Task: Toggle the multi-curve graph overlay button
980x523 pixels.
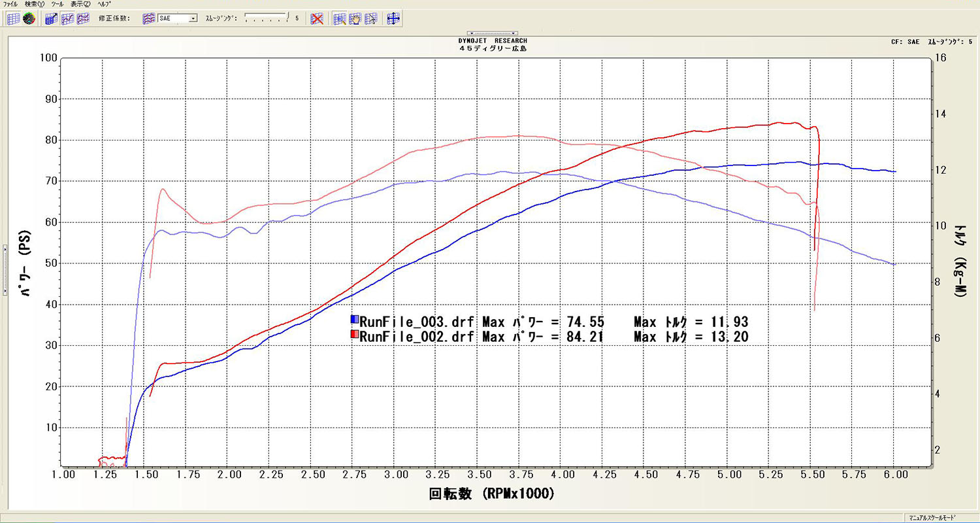Action: [83, 18]
